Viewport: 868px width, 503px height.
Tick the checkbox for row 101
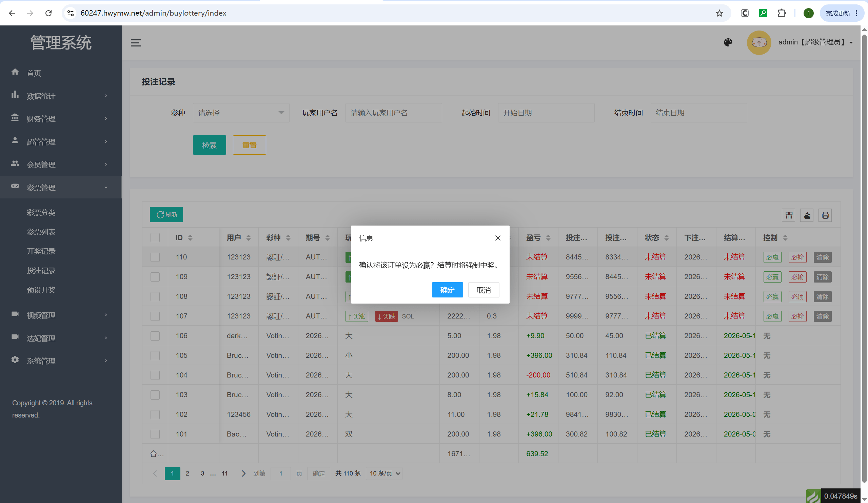click(x=155, y=434)
